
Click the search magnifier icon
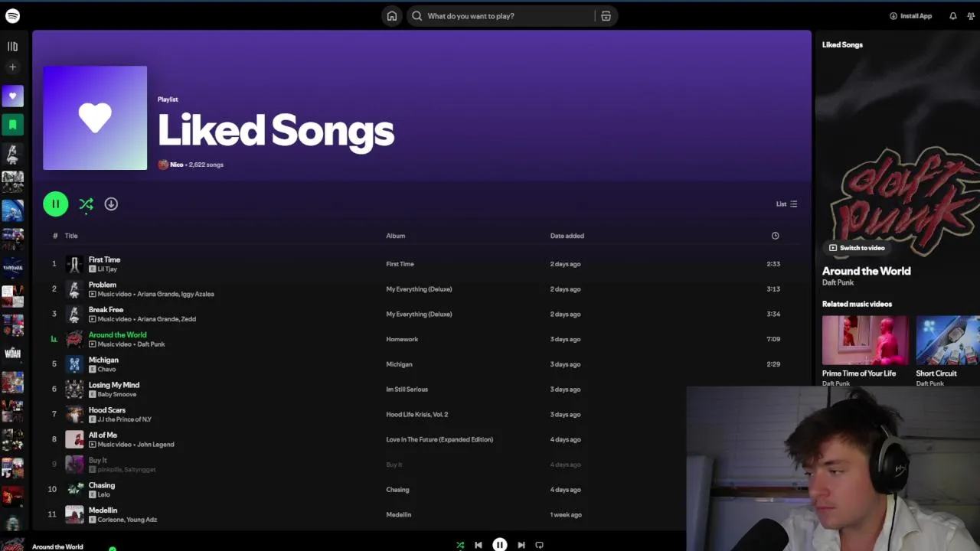point(417,16)
